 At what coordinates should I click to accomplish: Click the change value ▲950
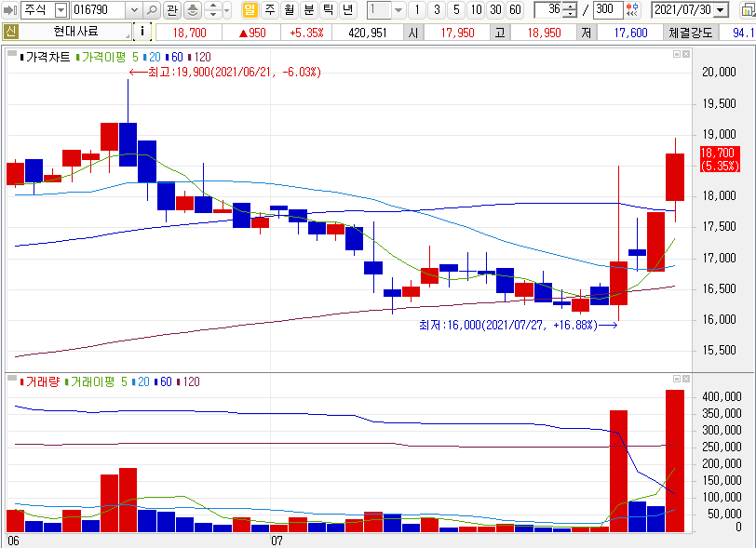252,33
